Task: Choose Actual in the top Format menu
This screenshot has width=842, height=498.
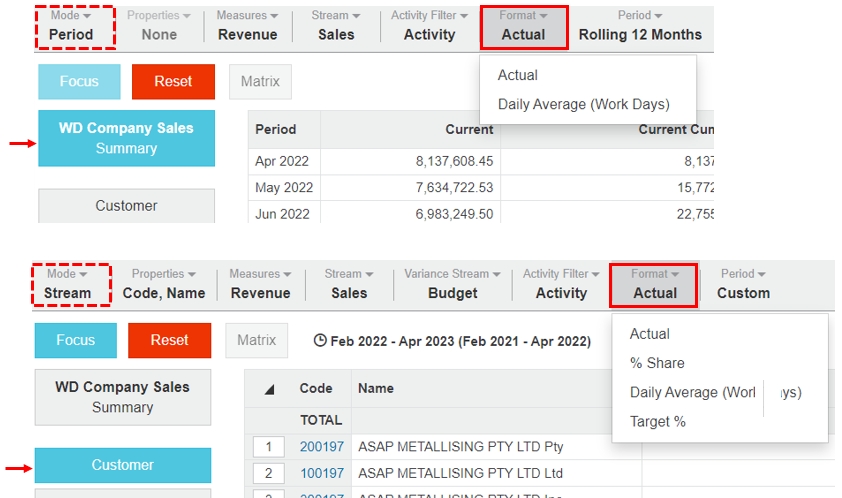Action: click(x=518, y=75)
